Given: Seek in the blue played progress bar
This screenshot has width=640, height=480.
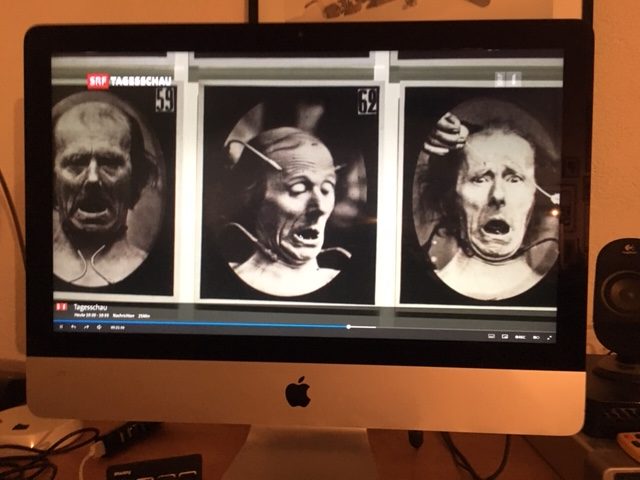Looking at the screenshot, I should click(x=200, y=323).
